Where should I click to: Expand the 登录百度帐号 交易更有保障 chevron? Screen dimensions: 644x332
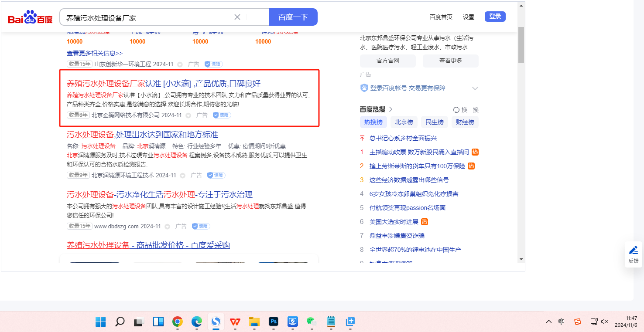pyautogui.click(x=475, y=88)
